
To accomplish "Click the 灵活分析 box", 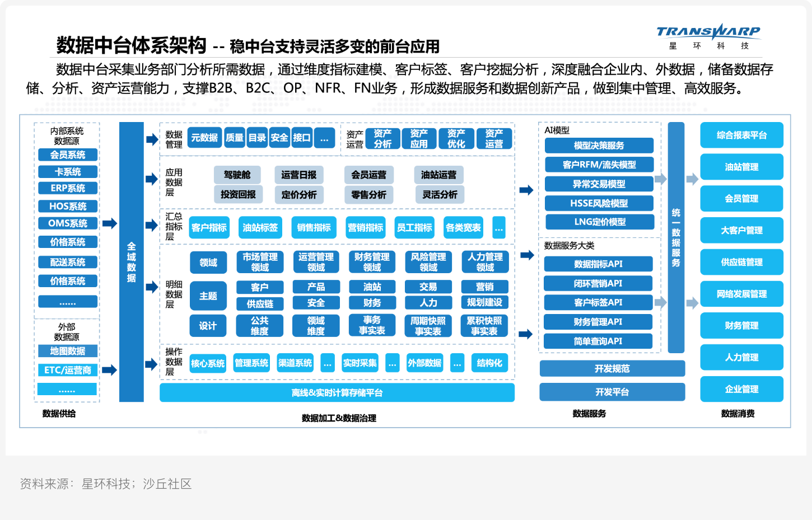I will (x=440, y=195).
